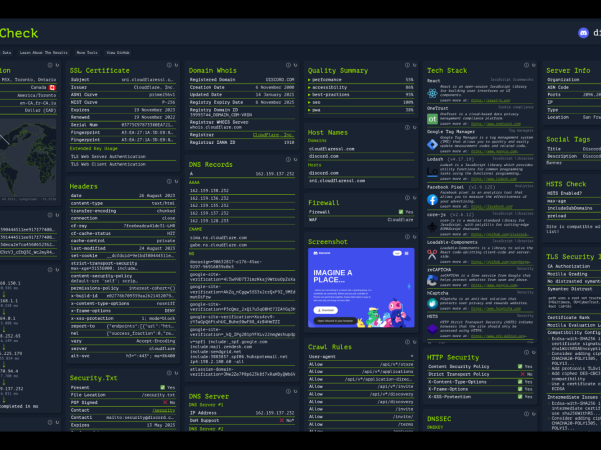Click Strict Transport Policy No cross
The width and height of the screenshot is (601, 450).
pos(522,374)
